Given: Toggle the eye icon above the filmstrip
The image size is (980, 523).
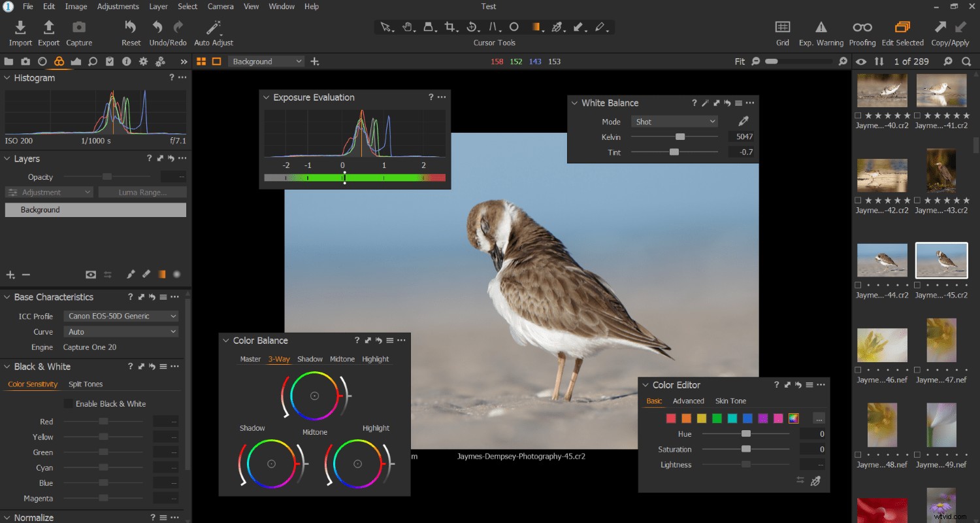Looking at the screenshot, I should [x=861, y=61].
